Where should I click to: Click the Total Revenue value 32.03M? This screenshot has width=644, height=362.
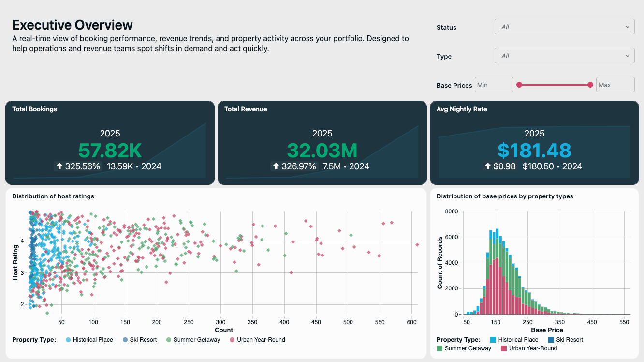click(x=322, y=151)
